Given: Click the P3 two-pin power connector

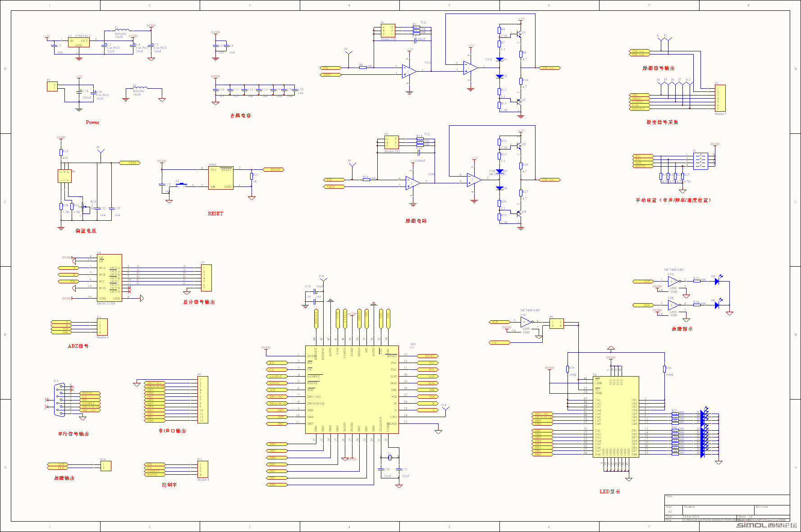Looking at the screenshot, I should pyautogui.click(x=52, y=86).
